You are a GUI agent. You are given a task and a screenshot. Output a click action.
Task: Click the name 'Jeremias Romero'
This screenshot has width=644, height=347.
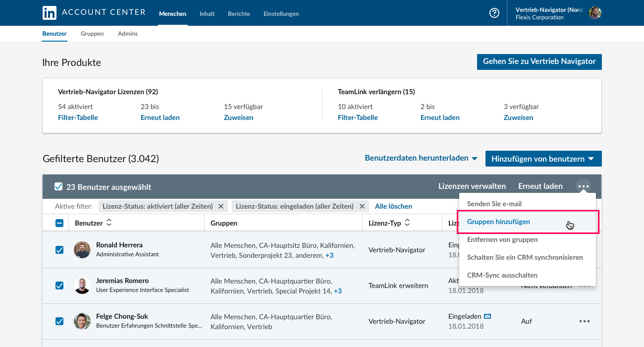pos(122,281)
